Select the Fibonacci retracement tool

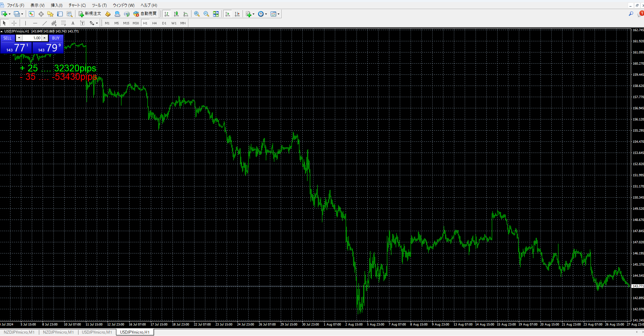(63, 23)
